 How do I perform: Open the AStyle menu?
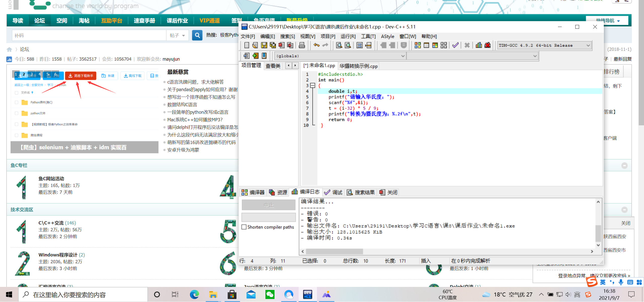pos(387,36)
